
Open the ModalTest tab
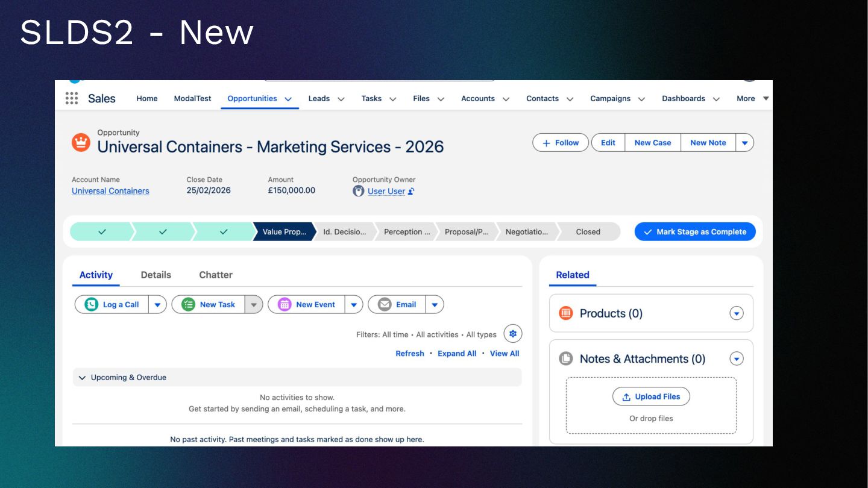point(193,98)
